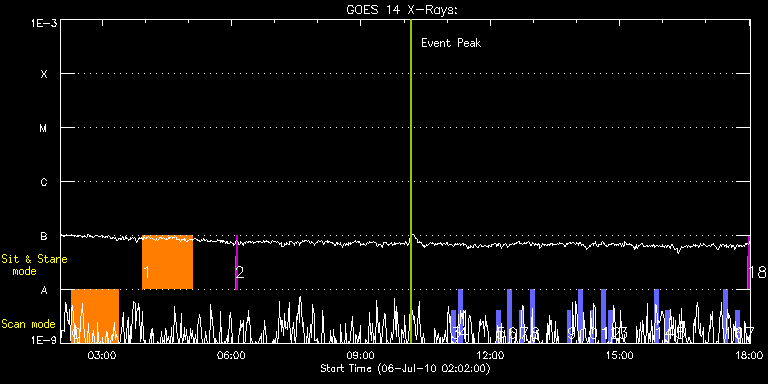This screenshot has width=768, height=384.
Task: Click the number '18' beside the magenta marker
Action: point(757,272)
